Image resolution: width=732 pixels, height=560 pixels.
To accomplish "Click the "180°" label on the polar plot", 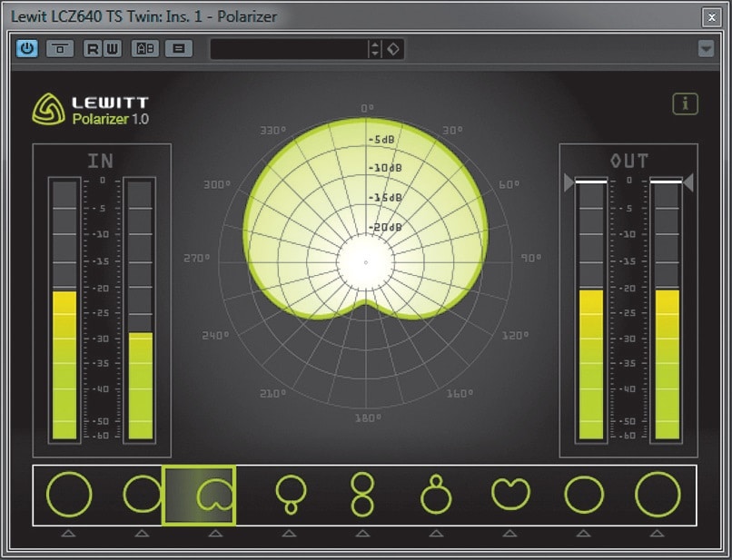I will click(368, 418).
